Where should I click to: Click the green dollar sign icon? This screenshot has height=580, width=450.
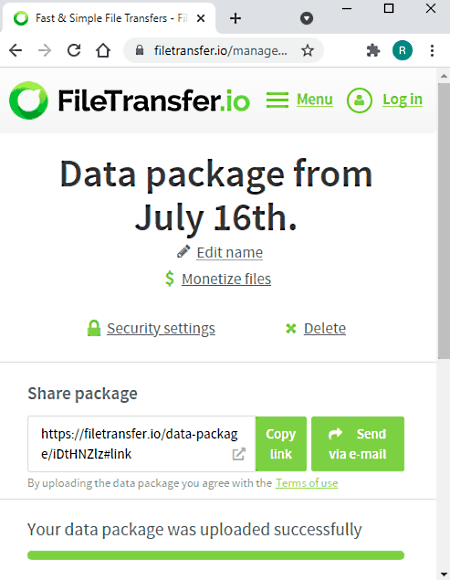pos(169,279)
